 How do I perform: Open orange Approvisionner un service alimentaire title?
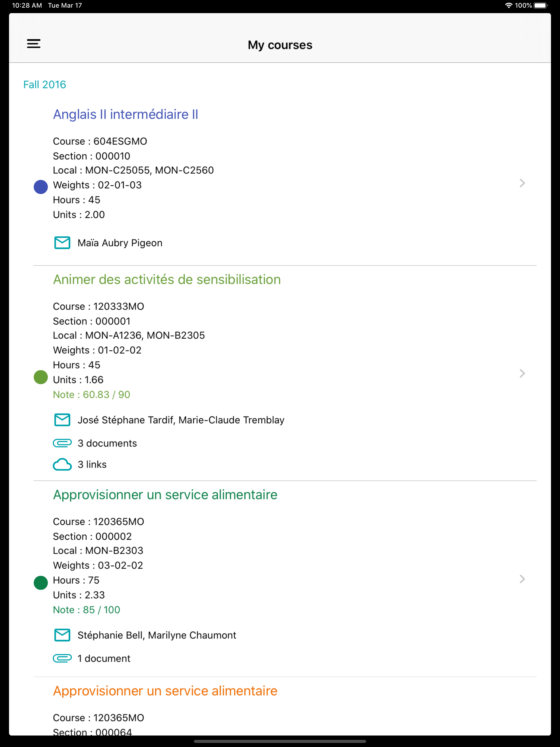(165, 691)
